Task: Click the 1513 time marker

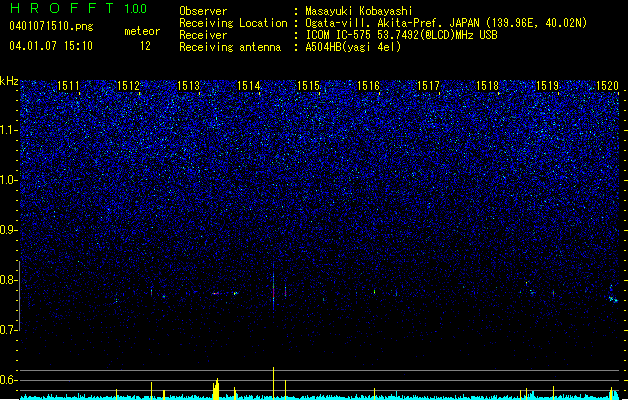Action: point(189,86)
